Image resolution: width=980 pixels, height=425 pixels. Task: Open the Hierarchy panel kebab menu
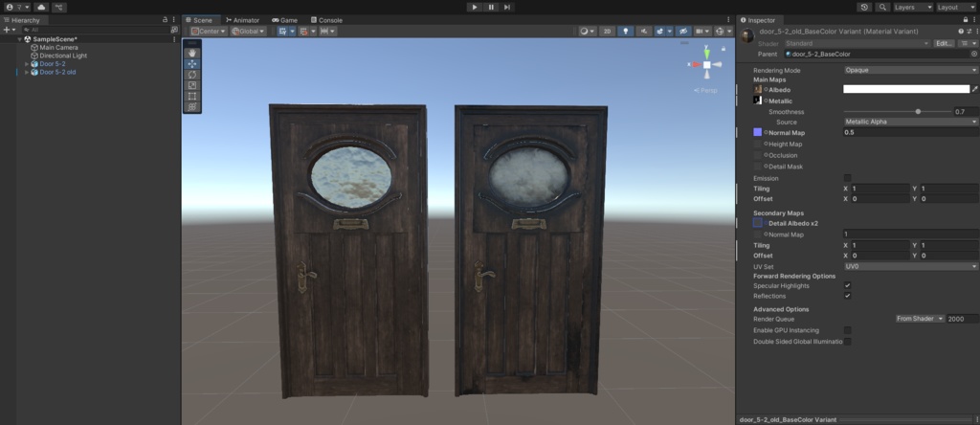pyautogui.click(x=174, y=20)
